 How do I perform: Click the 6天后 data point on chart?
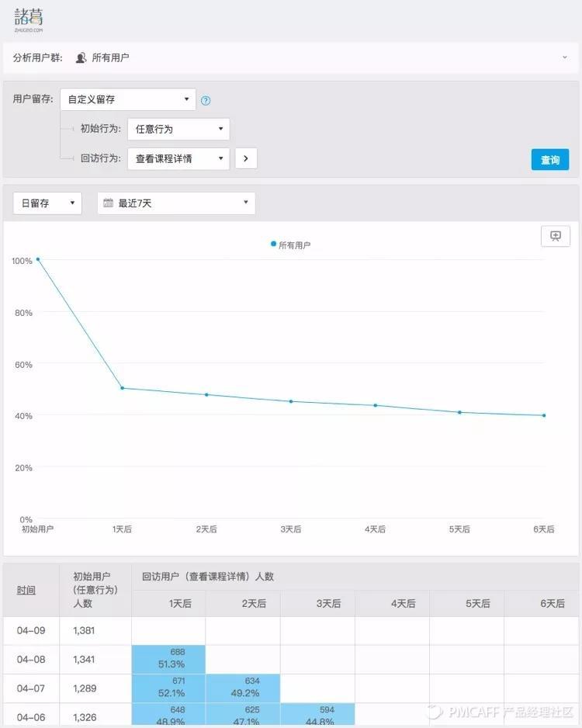click(544, 415)
